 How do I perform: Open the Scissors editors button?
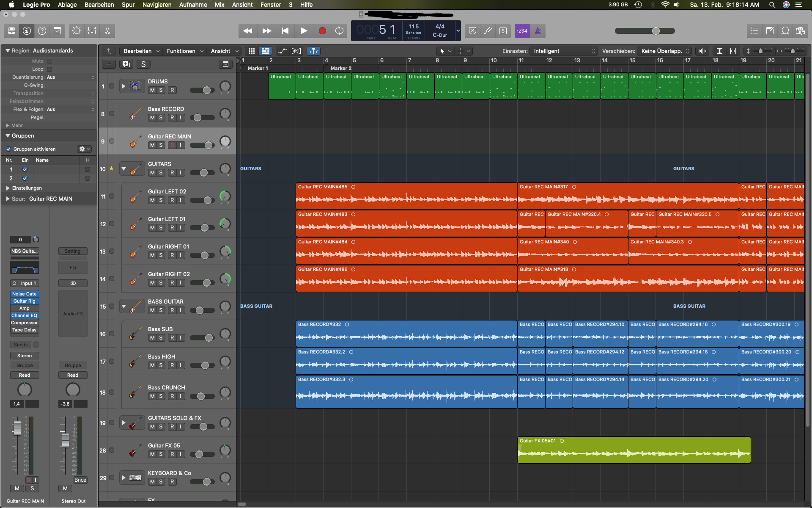[107, 31]
